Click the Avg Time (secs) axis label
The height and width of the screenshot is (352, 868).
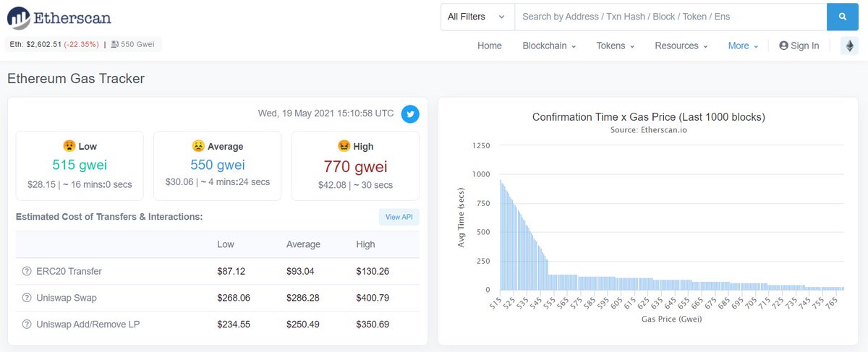(x=461, y=218)
